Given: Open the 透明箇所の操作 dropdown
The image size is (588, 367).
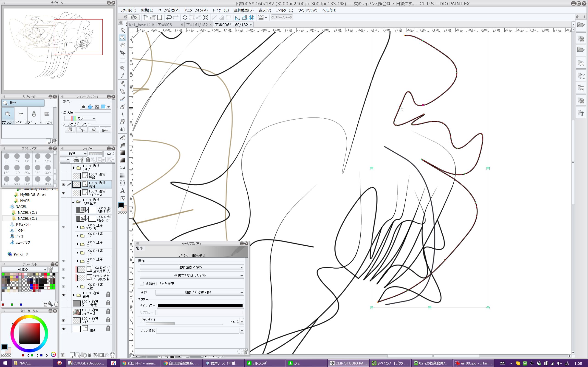Looking at the screenshot, I should click(x=192, y=267).
